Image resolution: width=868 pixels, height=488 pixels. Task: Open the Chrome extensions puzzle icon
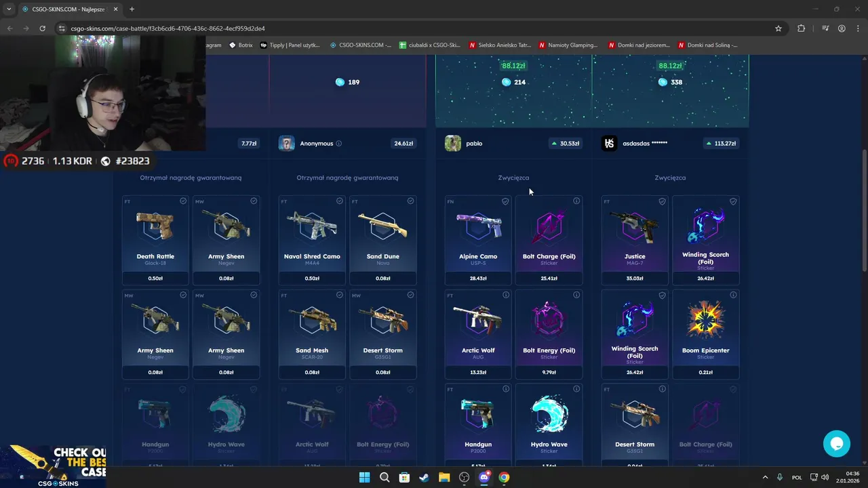[x=801, y=28]
